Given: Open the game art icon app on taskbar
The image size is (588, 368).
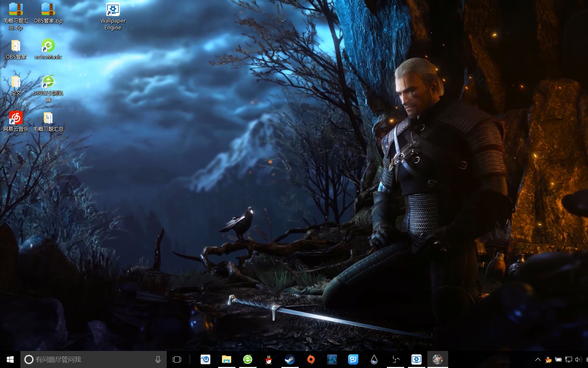Looking at the screenshot, I should click(438, 359).
